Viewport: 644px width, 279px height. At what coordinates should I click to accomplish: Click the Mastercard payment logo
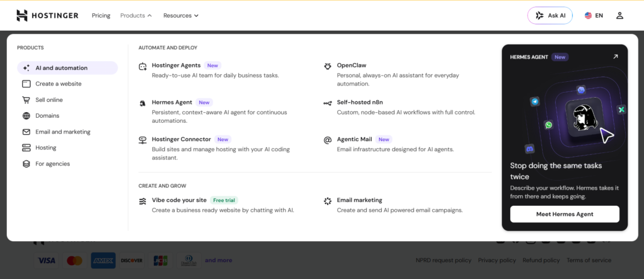tap(75, 261)
